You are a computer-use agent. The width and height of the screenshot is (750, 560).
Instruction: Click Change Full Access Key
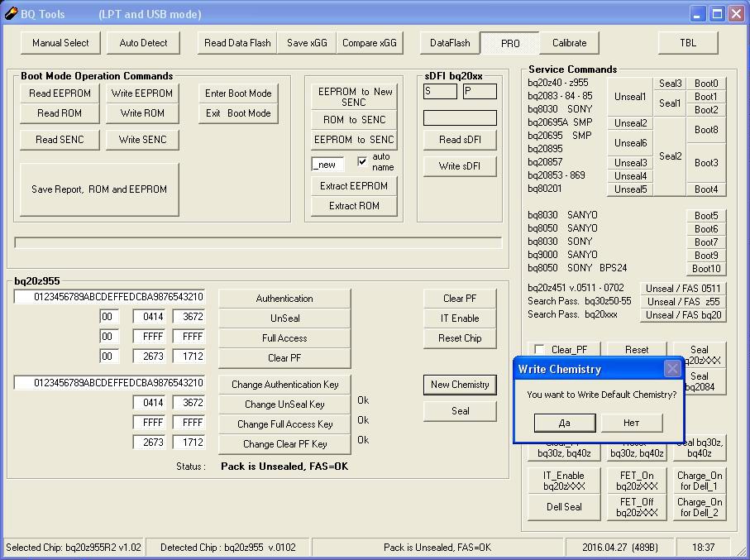(284, 424)
